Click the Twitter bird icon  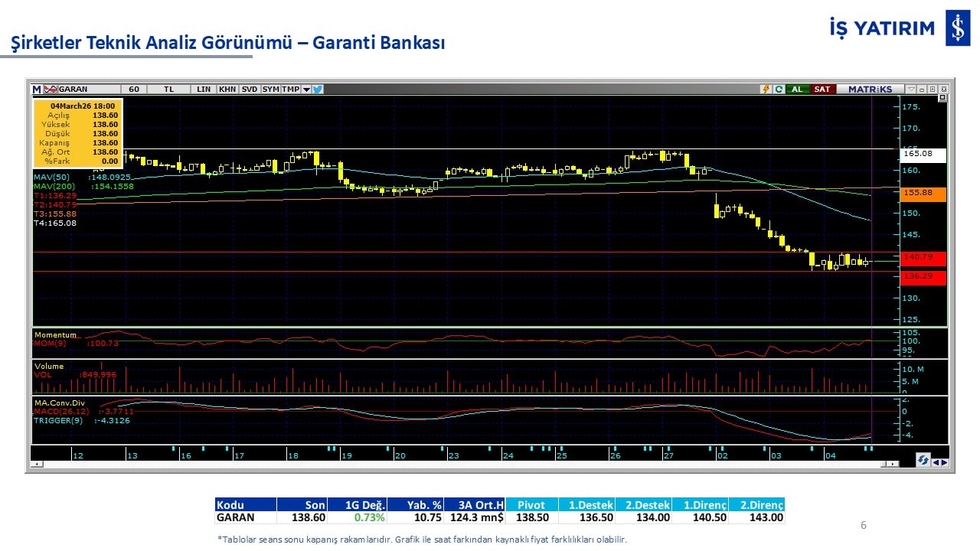(318, 89)
